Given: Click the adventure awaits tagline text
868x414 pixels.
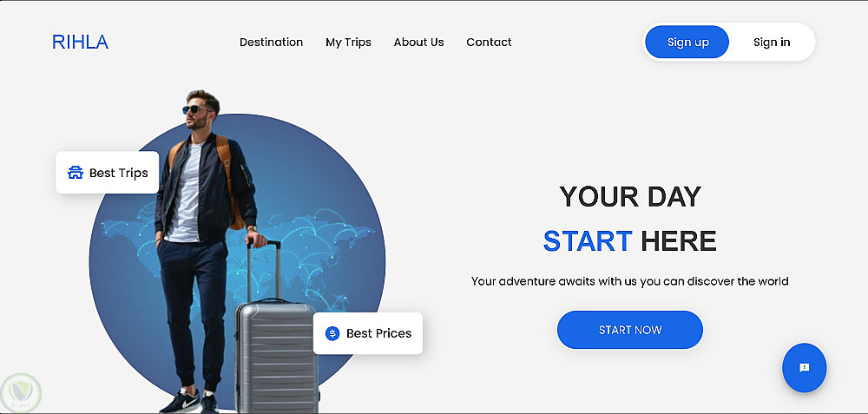Looking at the screenshot, I should (x=630, y=281).
